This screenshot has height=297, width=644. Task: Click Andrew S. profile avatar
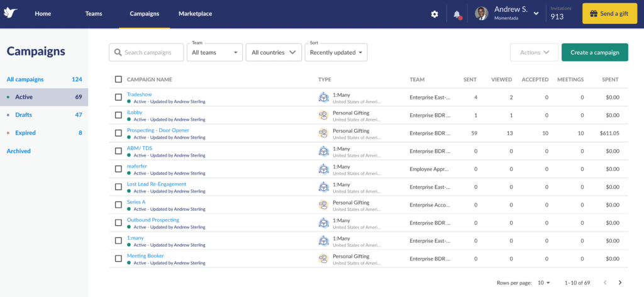pos(481,14)
